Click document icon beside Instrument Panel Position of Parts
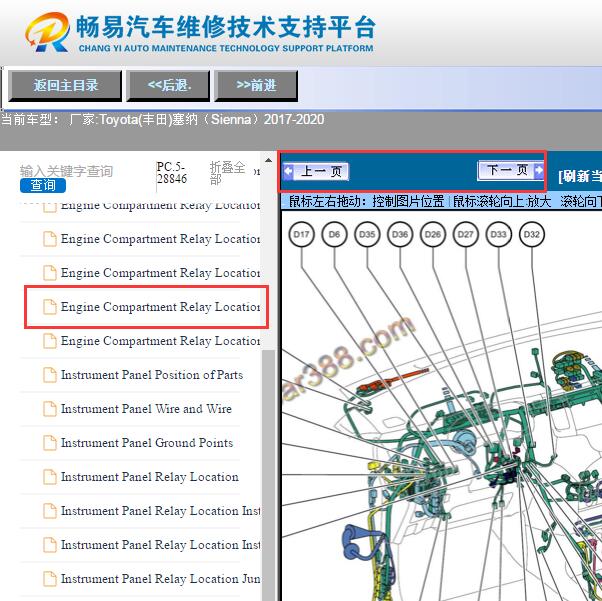602x601 pixels. (x=50, y=375)
